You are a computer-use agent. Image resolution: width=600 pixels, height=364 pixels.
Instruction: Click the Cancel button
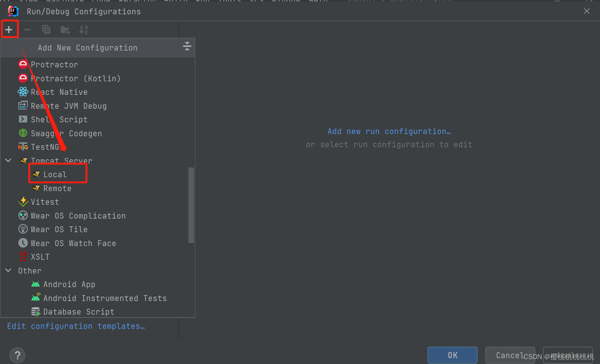(510, 355)
